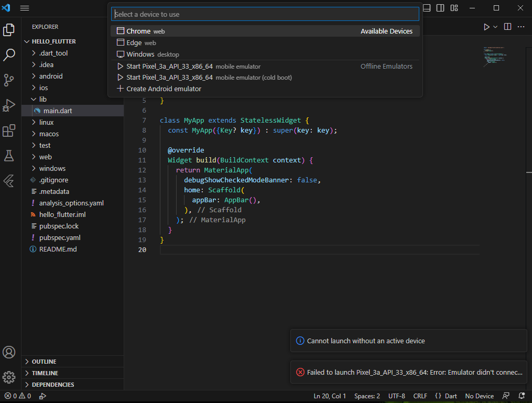
Task: Open pubspec.lock file
Action: 73,226
